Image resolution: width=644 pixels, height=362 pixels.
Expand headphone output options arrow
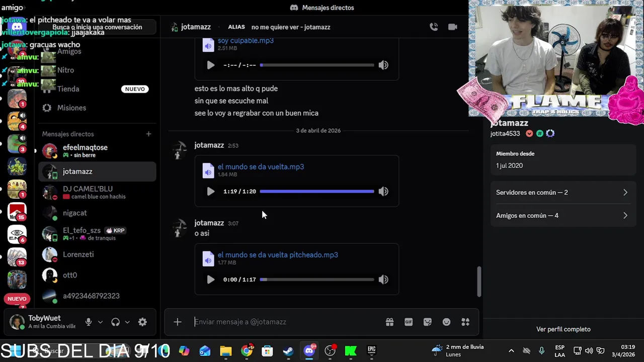coord(127,322)
